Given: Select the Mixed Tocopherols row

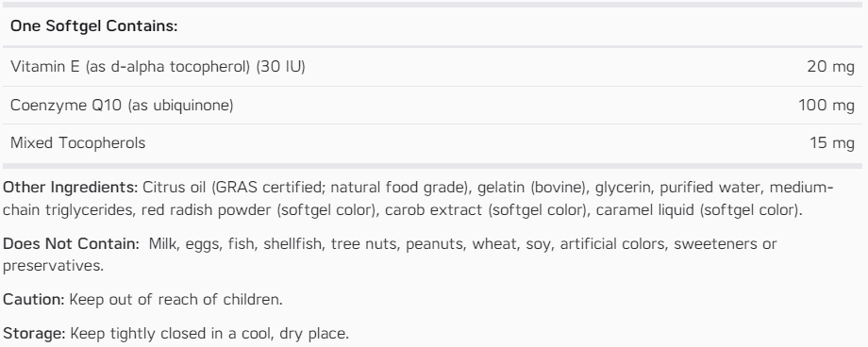Looking at the screenshot, I should click(x=432, y=143).
